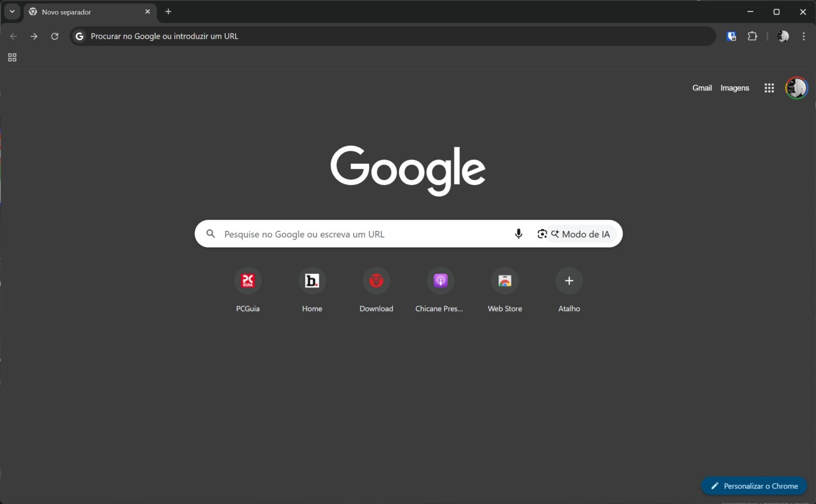
Task: Open the Download shortcut tile
Action: 376,281
